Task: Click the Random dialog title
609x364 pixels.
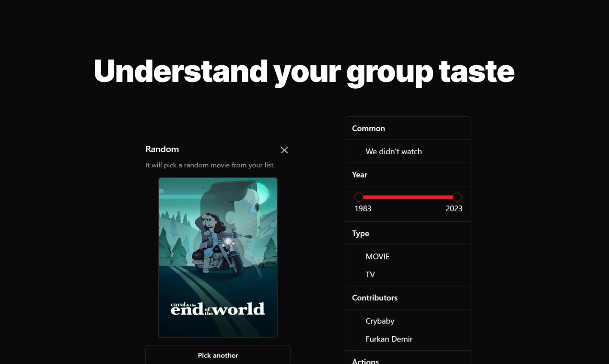Action: (162, 149)
